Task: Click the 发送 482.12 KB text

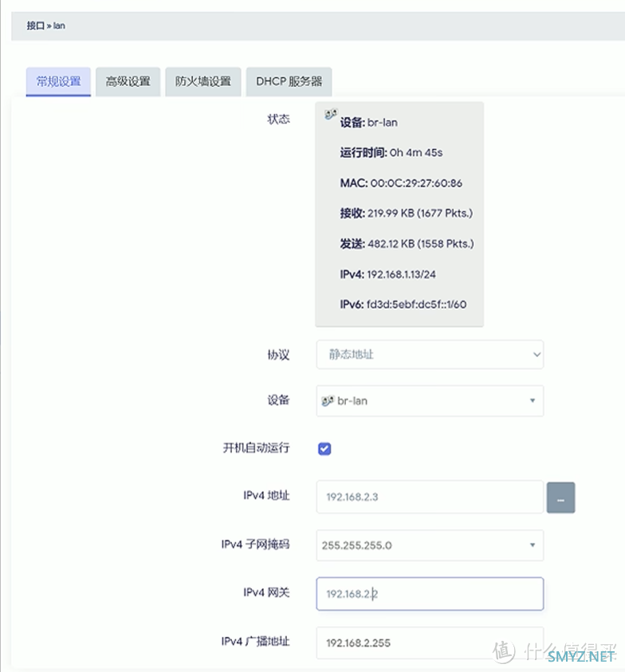Action: pos(407,244)
